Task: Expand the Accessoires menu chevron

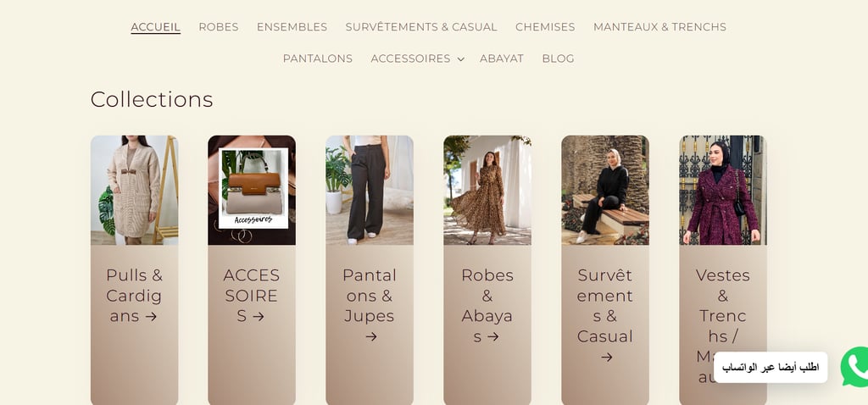Action: pos(460,59)
